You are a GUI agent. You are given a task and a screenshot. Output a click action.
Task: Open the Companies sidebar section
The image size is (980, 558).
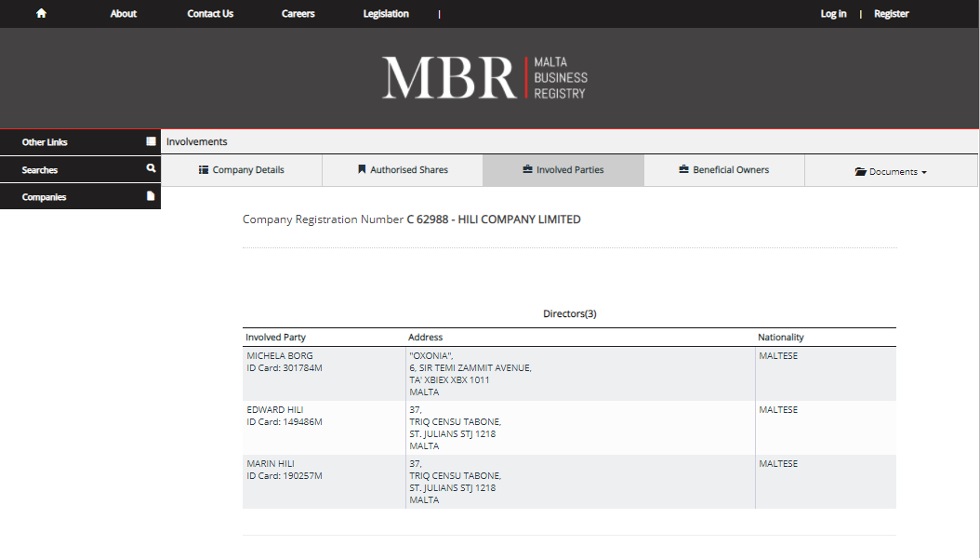click(44, 197)
